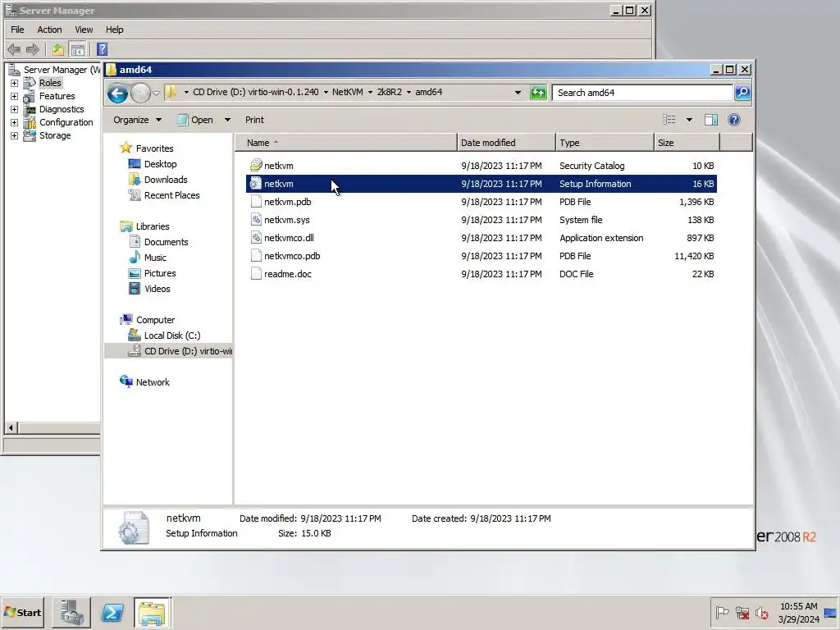Click the Explorer Back navigation button

[117, 94]
